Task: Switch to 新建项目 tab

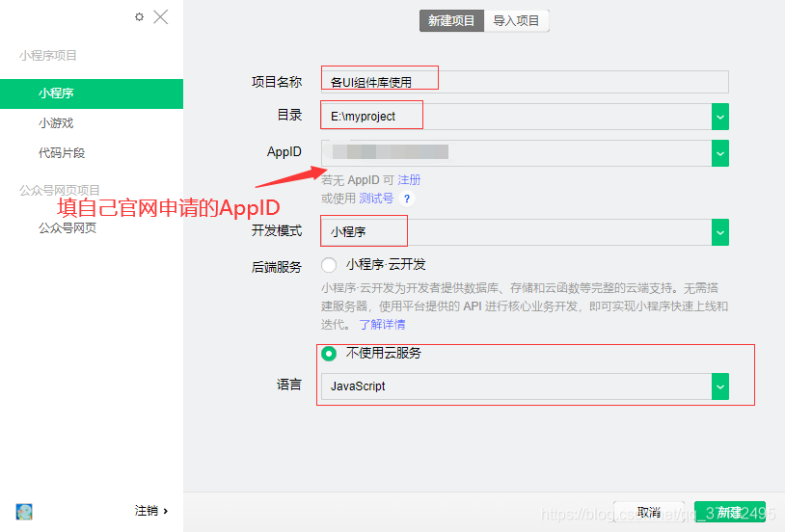Action: tap(451, 20)
